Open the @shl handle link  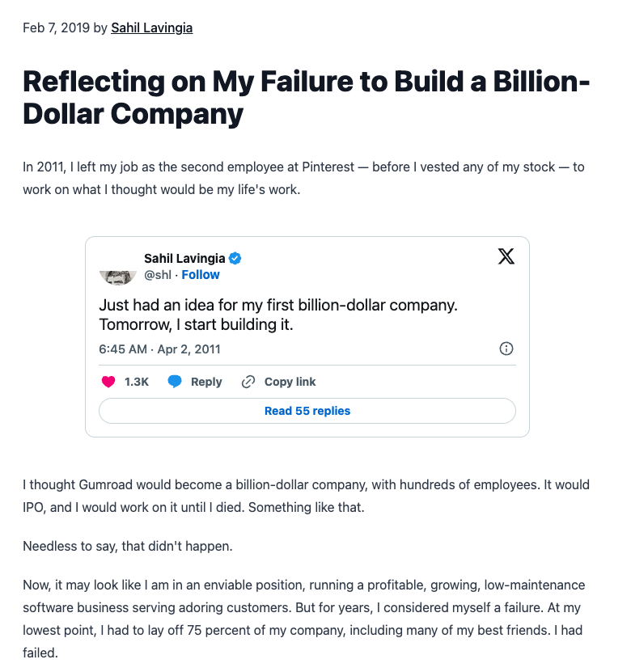[x=157, y=275]
